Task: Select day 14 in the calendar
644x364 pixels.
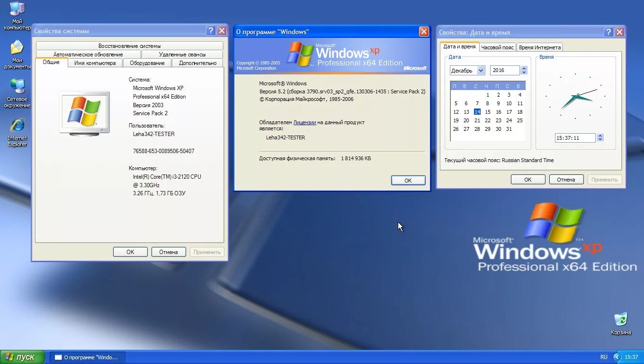Action: pyautogui.click(x=477, y=112)
